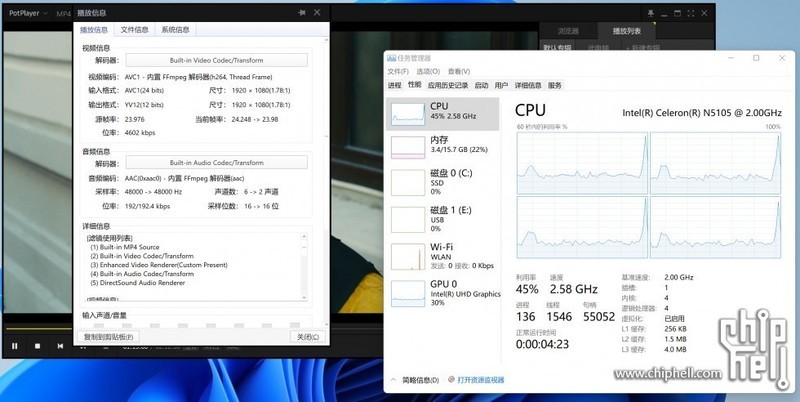Click the dialog's main scrollbar down arrow
The height and width of the screenshot is (402, 800).
(327, 323)
